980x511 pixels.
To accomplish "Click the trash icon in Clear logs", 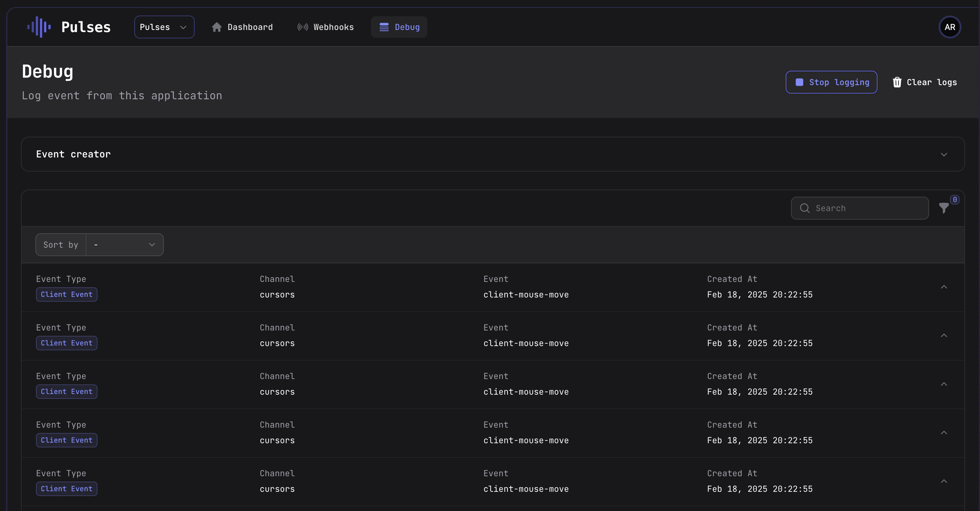I will point(897,82).
